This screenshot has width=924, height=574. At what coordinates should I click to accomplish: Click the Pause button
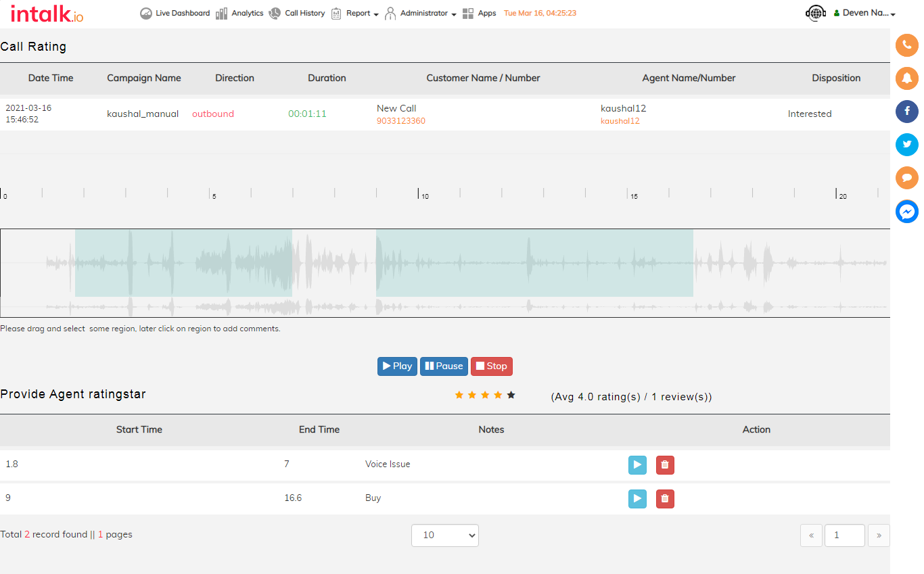(x=444, y=366)
